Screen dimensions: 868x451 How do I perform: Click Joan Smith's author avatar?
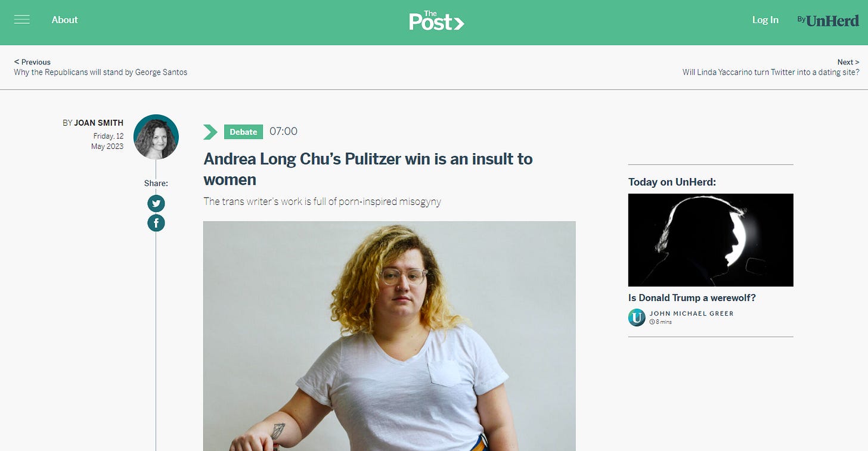click(x=156, y=137)
